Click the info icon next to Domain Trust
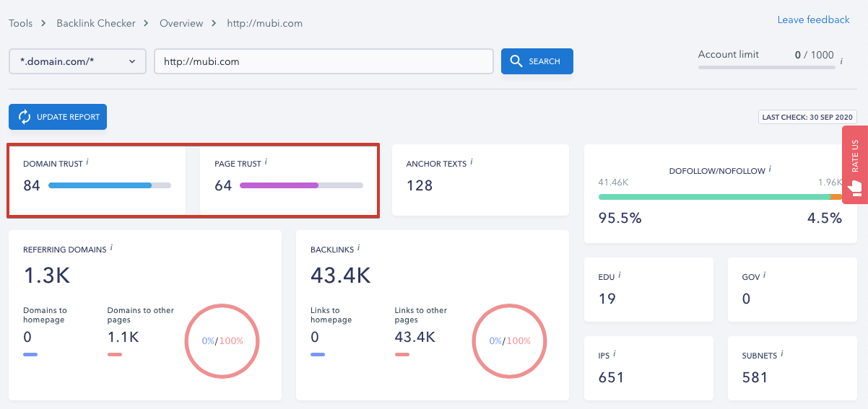This screenshot has height=409, width=868. 87,162
